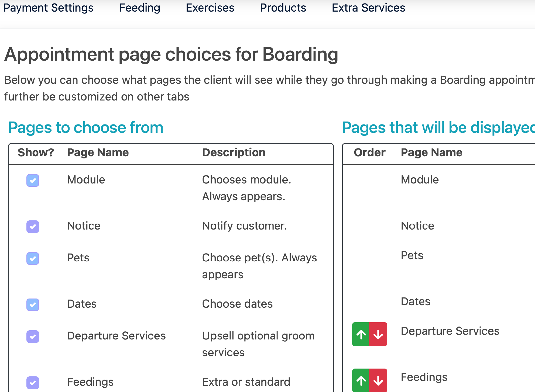535x392 pixels.
Task: Go to the Exercises tab
Action: tap(210, 8)
